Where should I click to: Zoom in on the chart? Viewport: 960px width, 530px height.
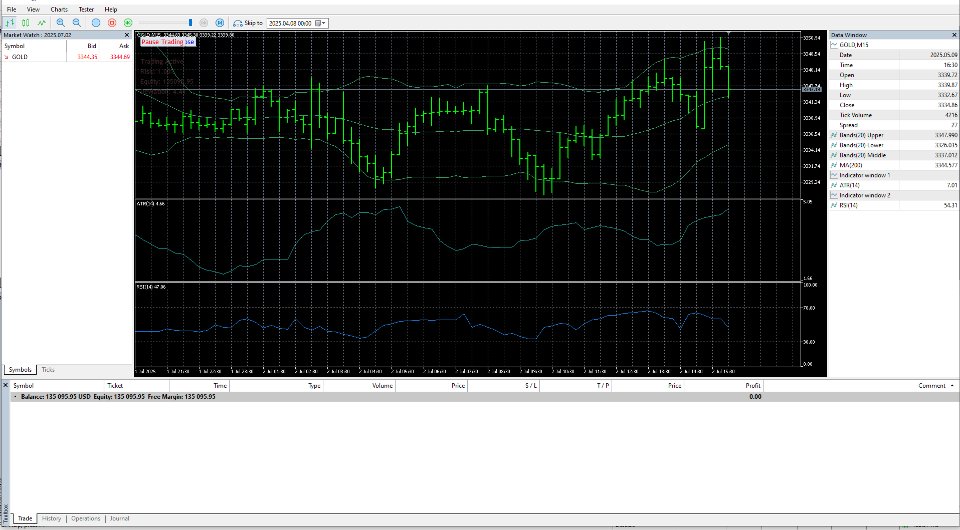pyautogui.click(x=61, y=23)
